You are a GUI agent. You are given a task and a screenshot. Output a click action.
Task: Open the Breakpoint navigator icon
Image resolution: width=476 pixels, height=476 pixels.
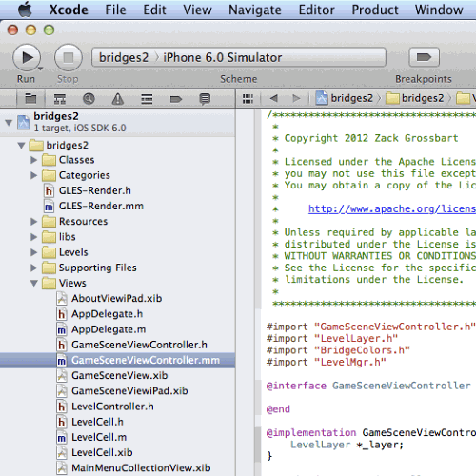click(x=176, y=99)
